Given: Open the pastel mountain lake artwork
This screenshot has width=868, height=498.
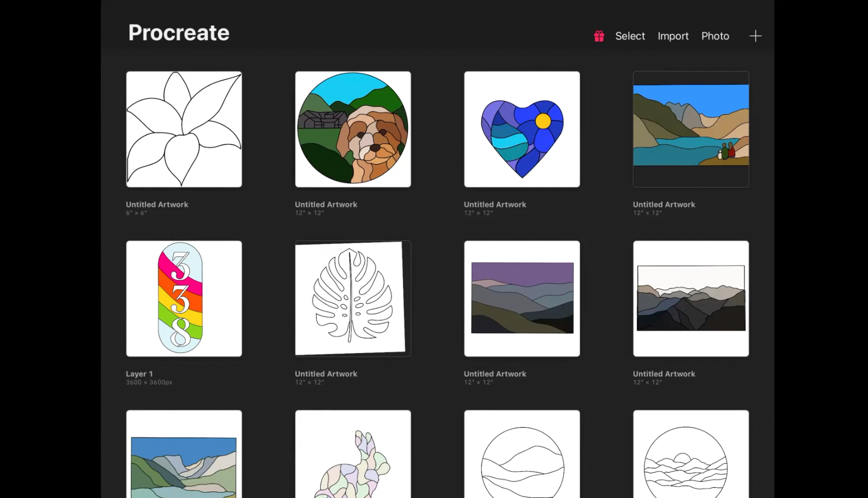Looking at the screenshot, I should [184, 454].
